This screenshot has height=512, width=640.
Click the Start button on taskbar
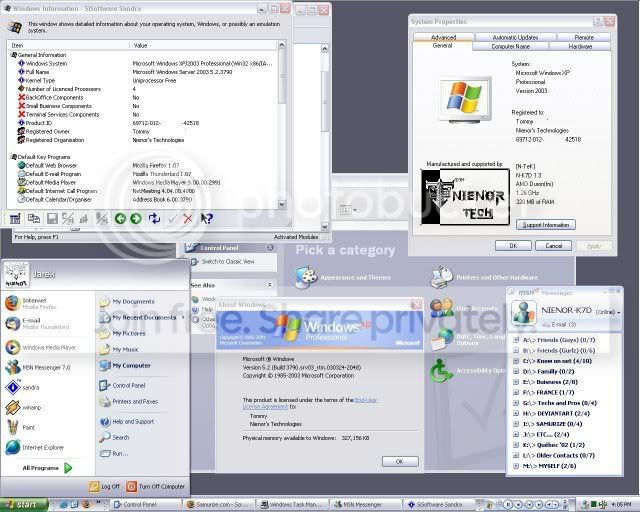pos(24,505)
